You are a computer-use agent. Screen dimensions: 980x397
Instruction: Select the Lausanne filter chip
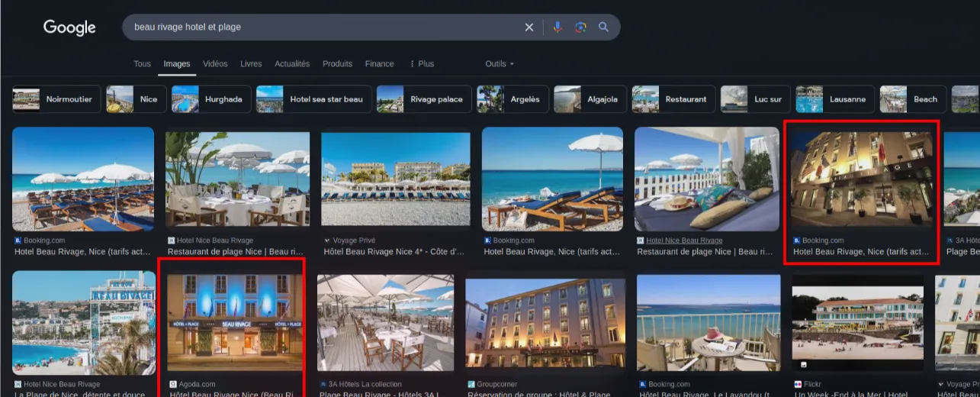click(x=835, y=99)
